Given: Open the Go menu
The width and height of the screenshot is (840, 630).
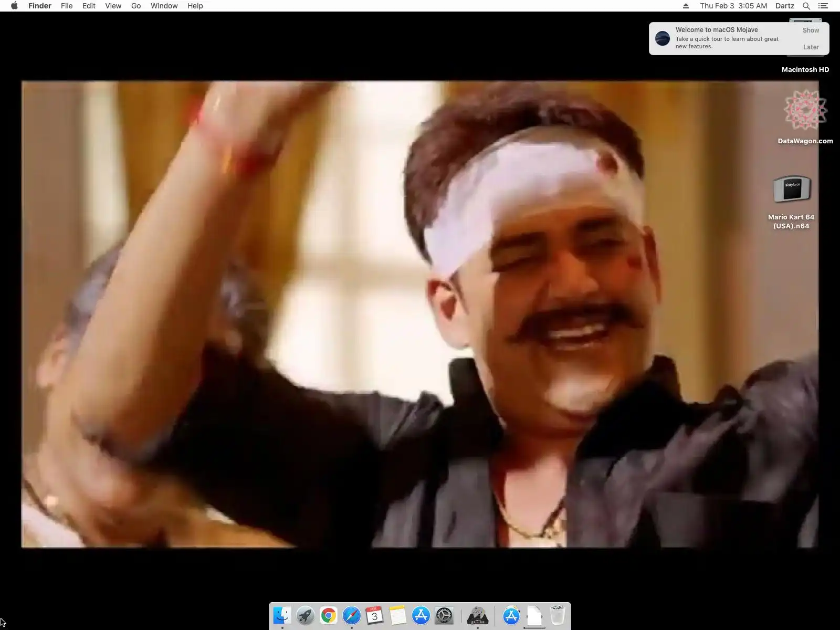Looking at the screenshot, I should tap(136, 6).
